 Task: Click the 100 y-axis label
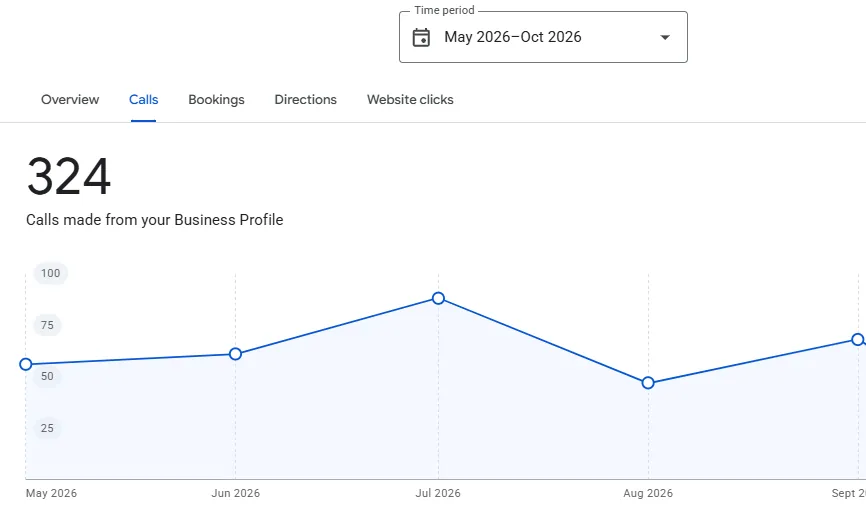[50, 273]
